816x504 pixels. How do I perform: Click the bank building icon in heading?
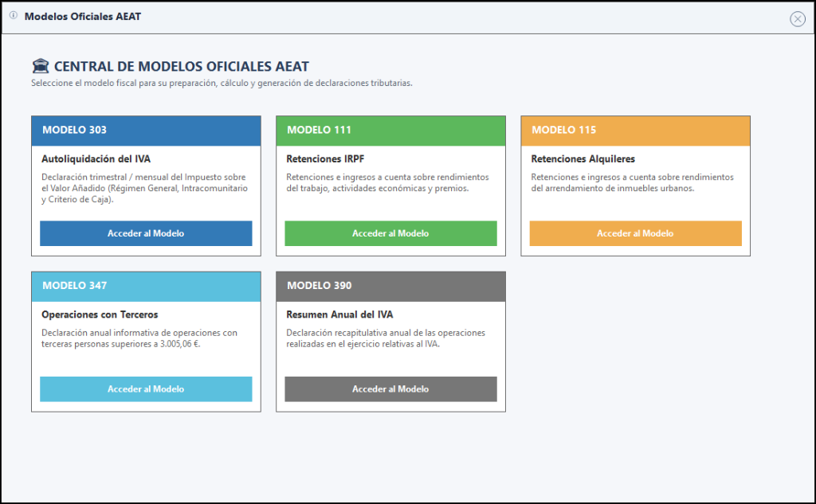(41, 66)
